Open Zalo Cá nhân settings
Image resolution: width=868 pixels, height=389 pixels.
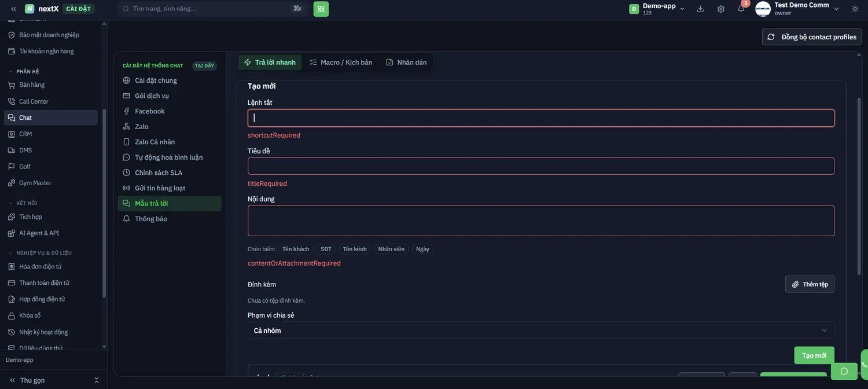point(170,142)
